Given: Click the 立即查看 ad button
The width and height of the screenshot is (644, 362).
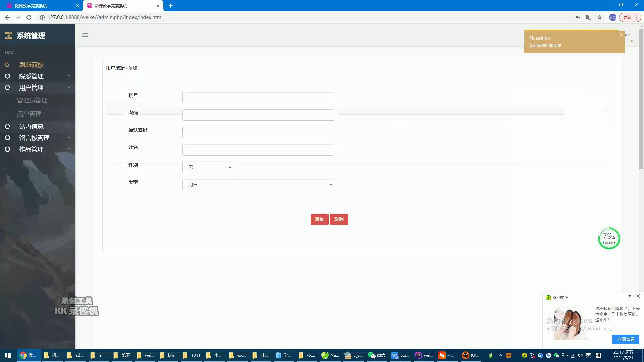Looking at the screenshot, I should (626, 339).
